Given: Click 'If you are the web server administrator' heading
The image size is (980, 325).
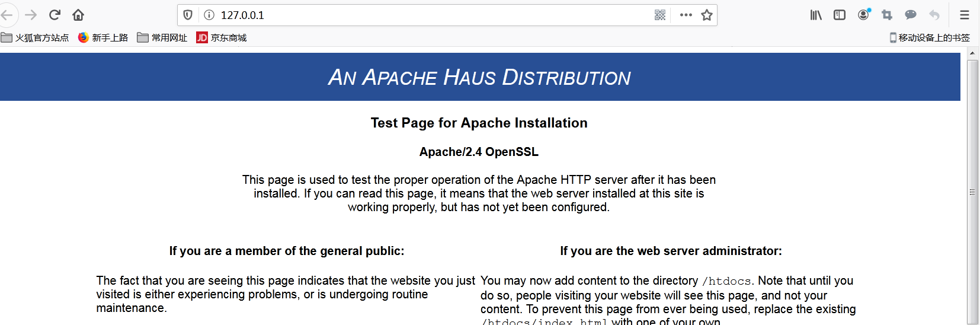Looking at the screenshot, I should 671,251.
